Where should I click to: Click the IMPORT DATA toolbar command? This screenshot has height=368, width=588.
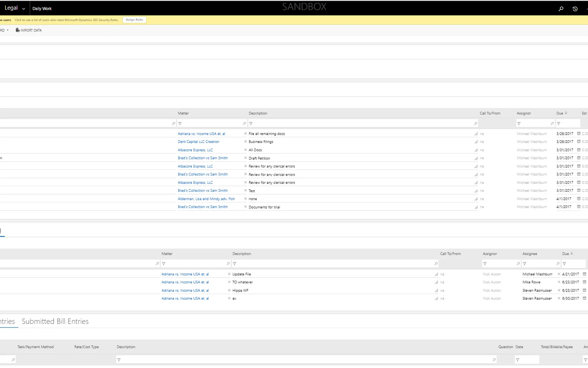pos(29,30)
